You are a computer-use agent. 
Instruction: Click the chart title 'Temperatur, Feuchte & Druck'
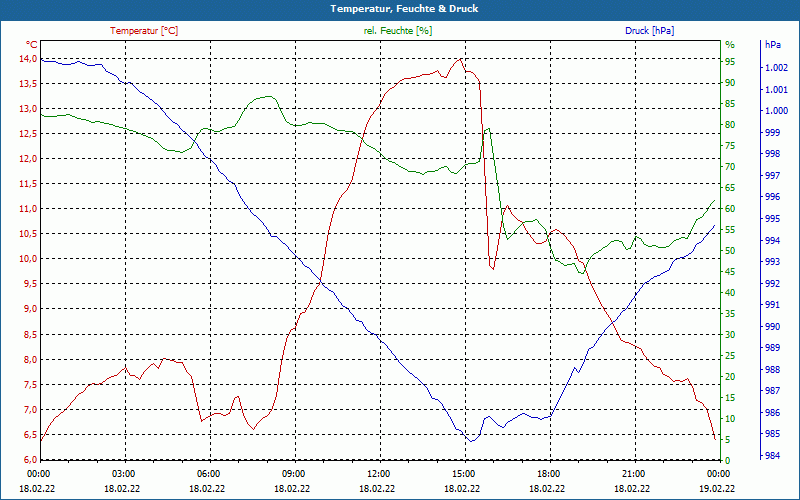404,9
